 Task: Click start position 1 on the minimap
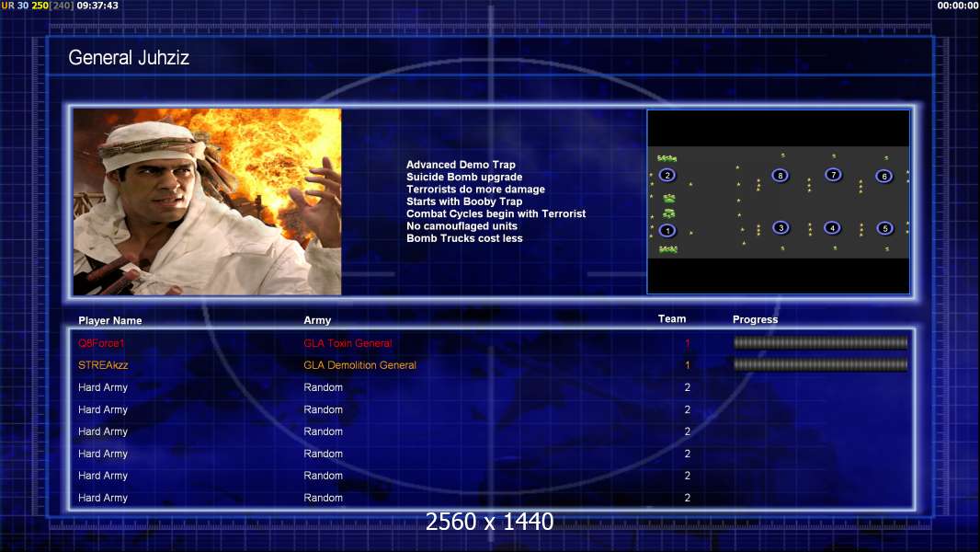tap(667, 231)
